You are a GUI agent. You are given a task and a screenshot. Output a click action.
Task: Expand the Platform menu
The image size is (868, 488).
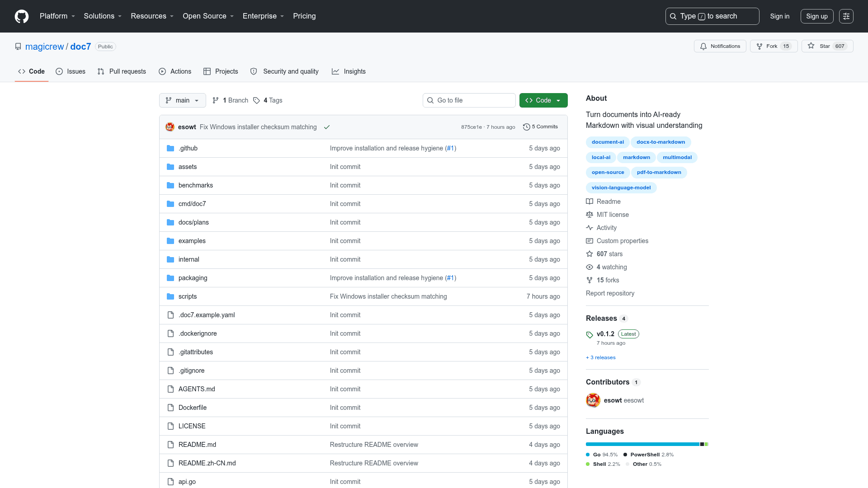[57, 16]
